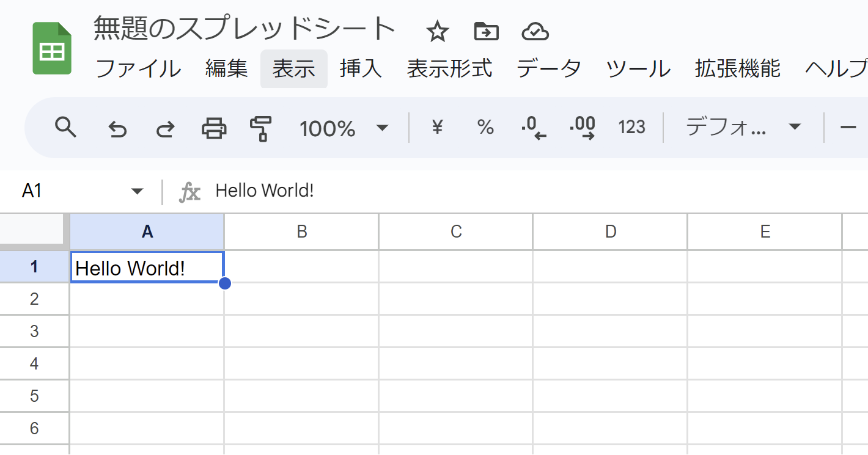Select column B header
The width and height of the screenshot is (868, 455).
click(x=301, y=231)
